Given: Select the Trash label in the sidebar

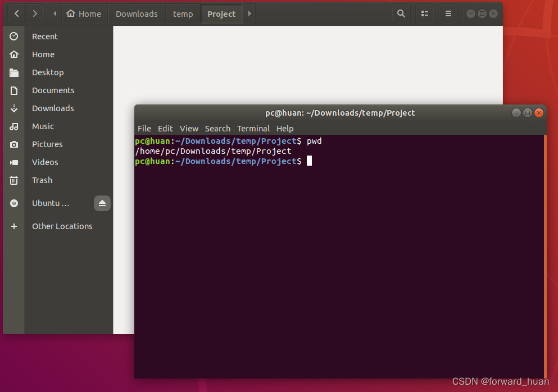Looking at the screenshot, I should click(x=42, y=180).
